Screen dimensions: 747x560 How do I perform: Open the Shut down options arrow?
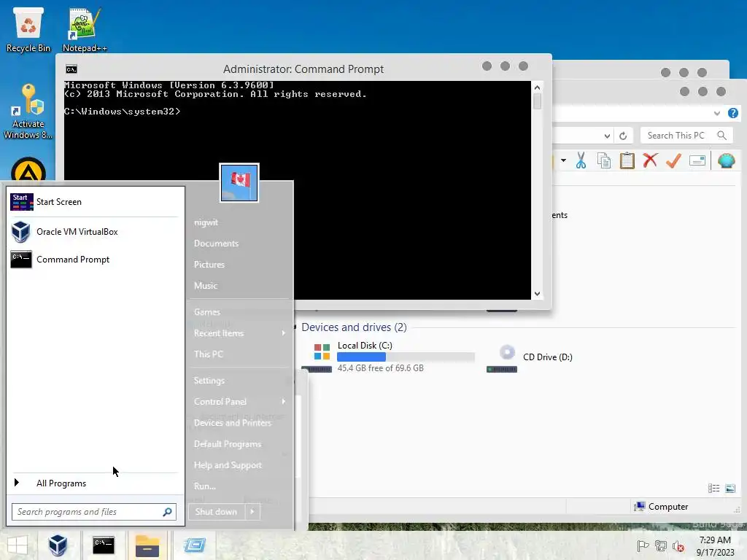[x=252, y=512]
